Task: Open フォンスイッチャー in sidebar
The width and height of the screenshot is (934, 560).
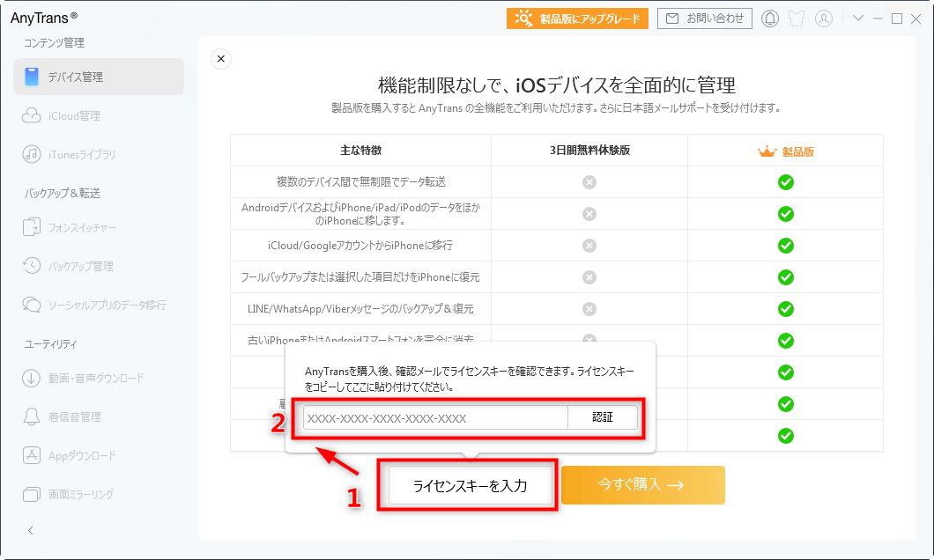Action: pos(82,227)
